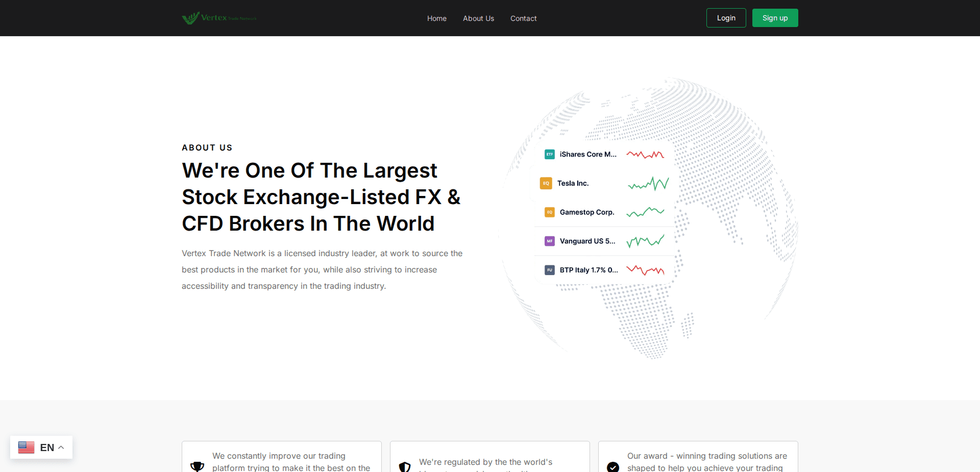Select the Tesla Inc. asset row
980x472 pixels.
click(x=602, y=183)
